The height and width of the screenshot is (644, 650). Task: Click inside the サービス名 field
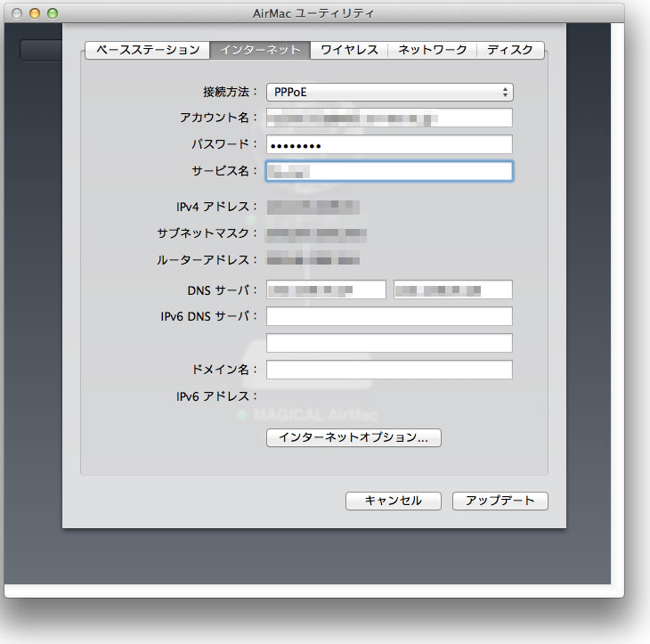(x=389, y=171)
